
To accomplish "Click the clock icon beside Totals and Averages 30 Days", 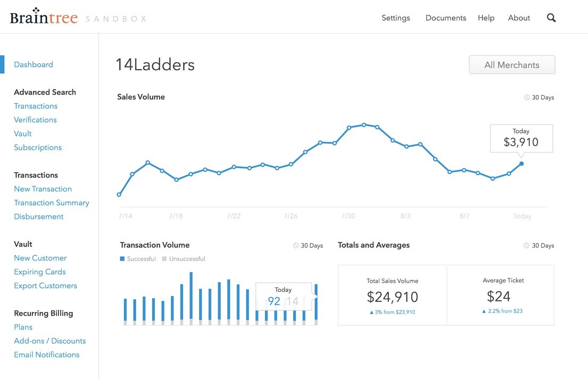I will click(526, 245).
